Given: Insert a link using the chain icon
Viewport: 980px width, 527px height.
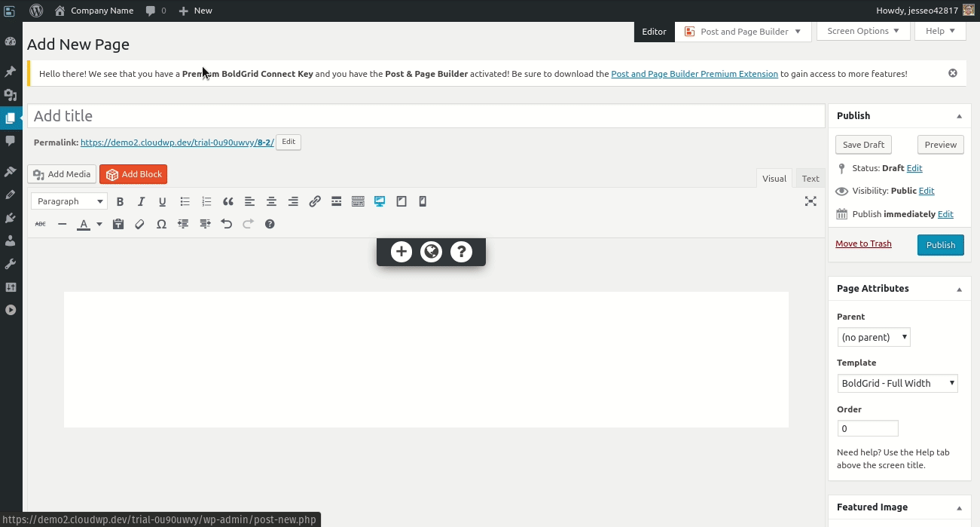Looking at the screenshot, I should [315, 201].
